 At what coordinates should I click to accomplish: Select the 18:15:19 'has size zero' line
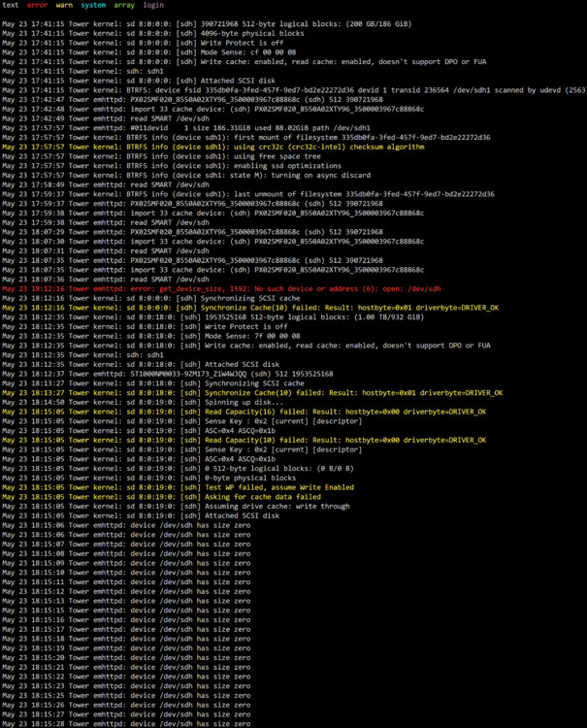[x=126, y=648]
